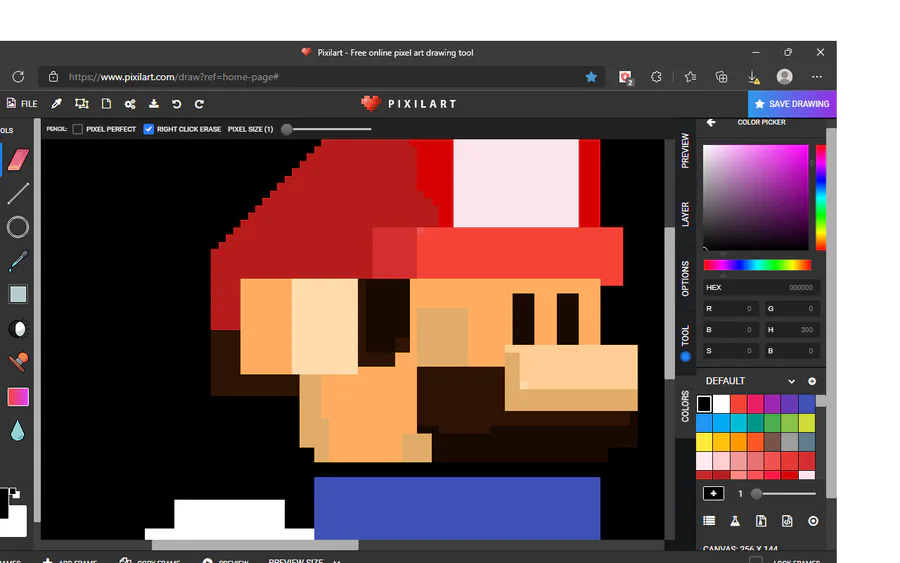Select the Stamp tool

coord(18,362)
